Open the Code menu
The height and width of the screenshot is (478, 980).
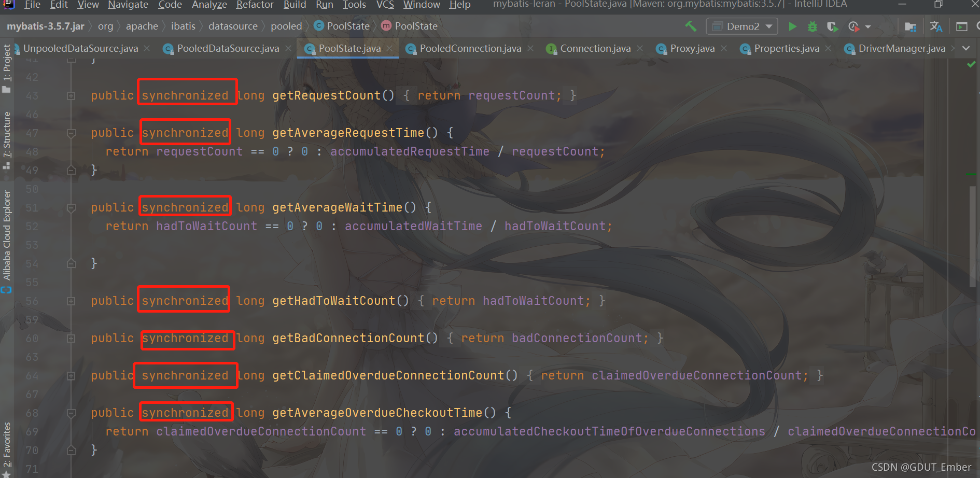[x=170, y=5]
